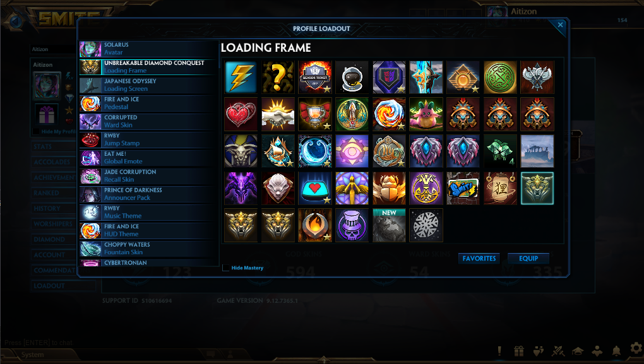The image size is (644, 364).
Task: Open the Solarus Avatar loadout slot
Action: click(x=148, y=49)
